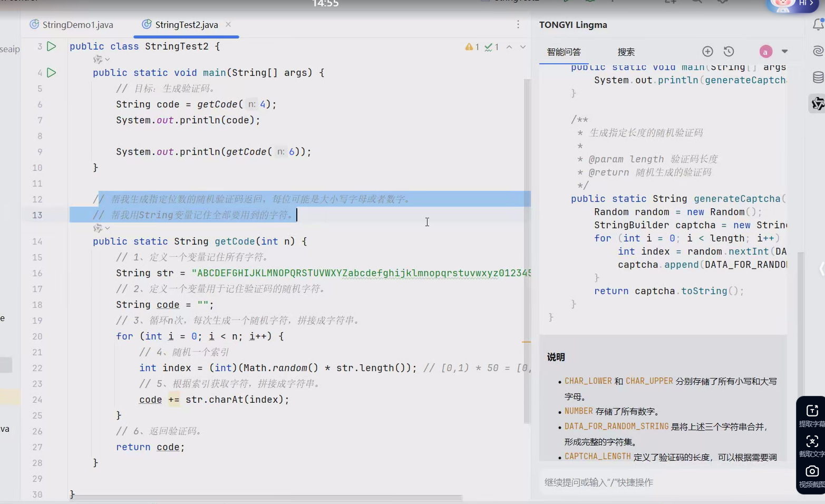Click the 提取字幕 subtitle extract icon

(x=812, y=415)
